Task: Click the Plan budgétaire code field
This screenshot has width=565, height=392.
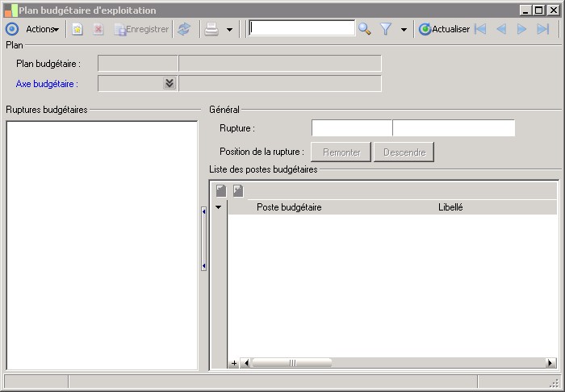Action: (138, 64)
